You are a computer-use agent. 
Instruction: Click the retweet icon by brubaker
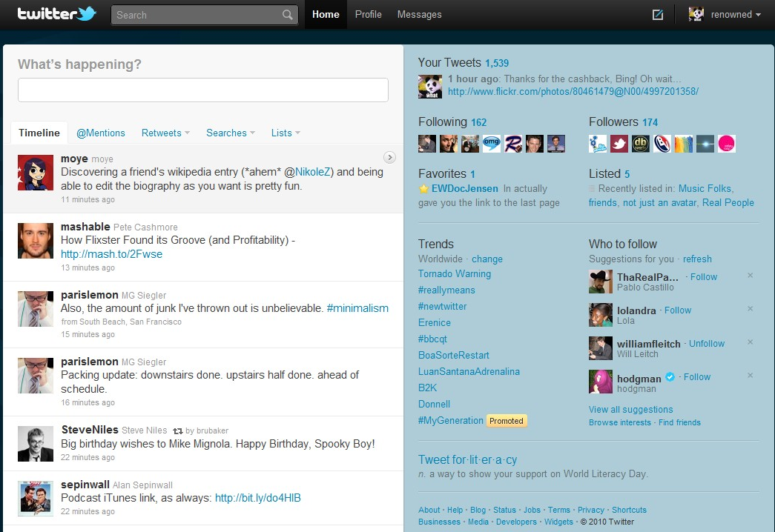click(178, 431)
